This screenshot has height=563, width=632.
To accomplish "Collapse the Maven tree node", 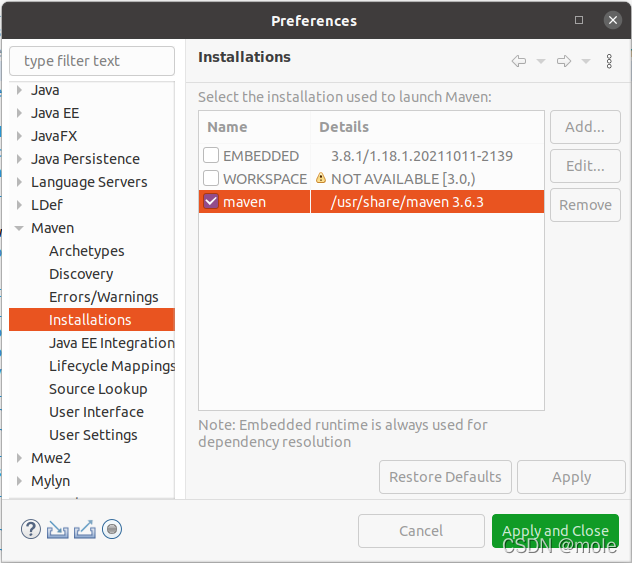I will 19,228.
